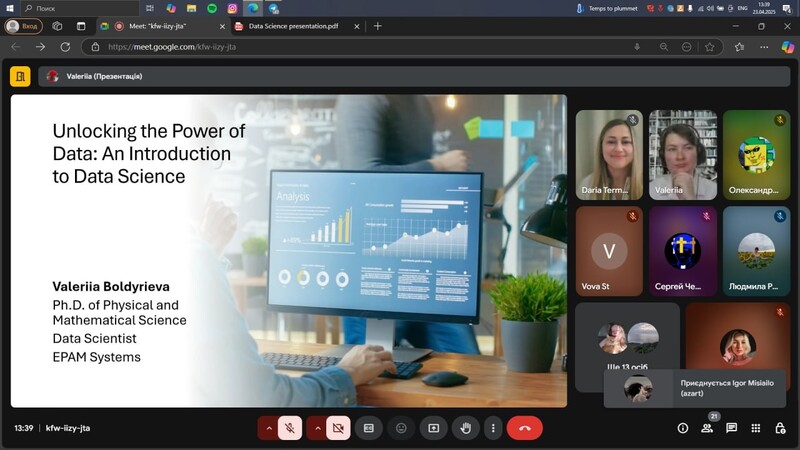The height and width of the screenshot is (450, 800).
Task: Click microphone permission icon in address bar
Action: [637, 47]
